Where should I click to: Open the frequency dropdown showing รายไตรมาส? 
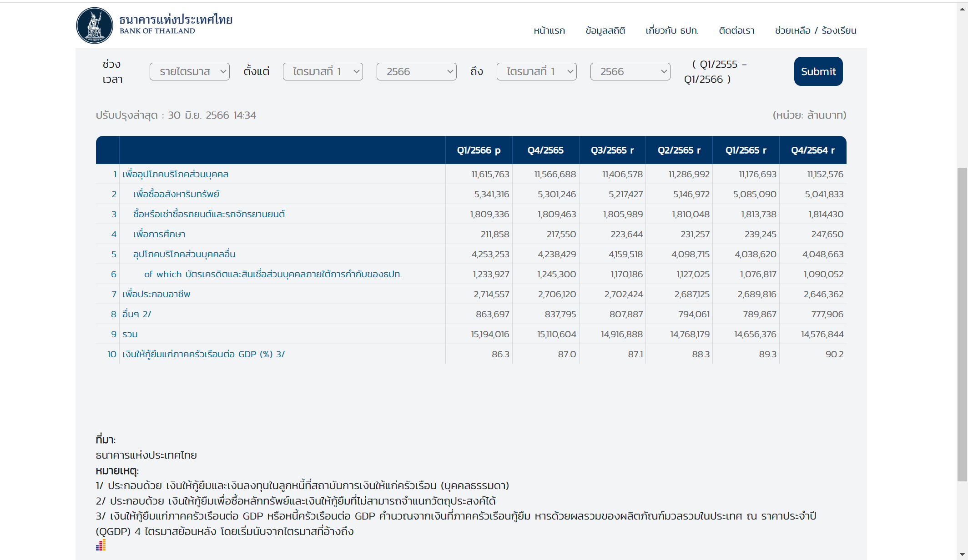(x=189, y=71)
